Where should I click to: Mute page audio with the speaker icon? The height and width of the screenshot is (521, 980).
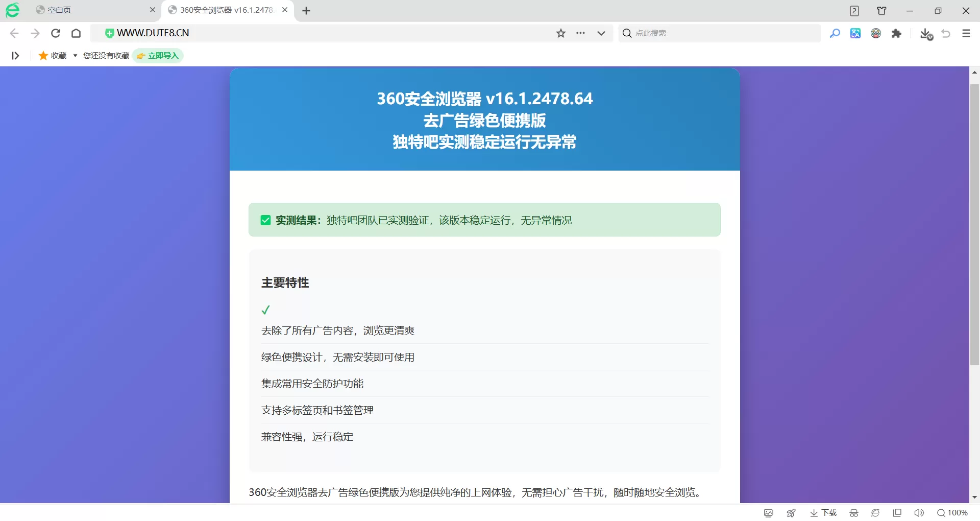tap(919, 512)
